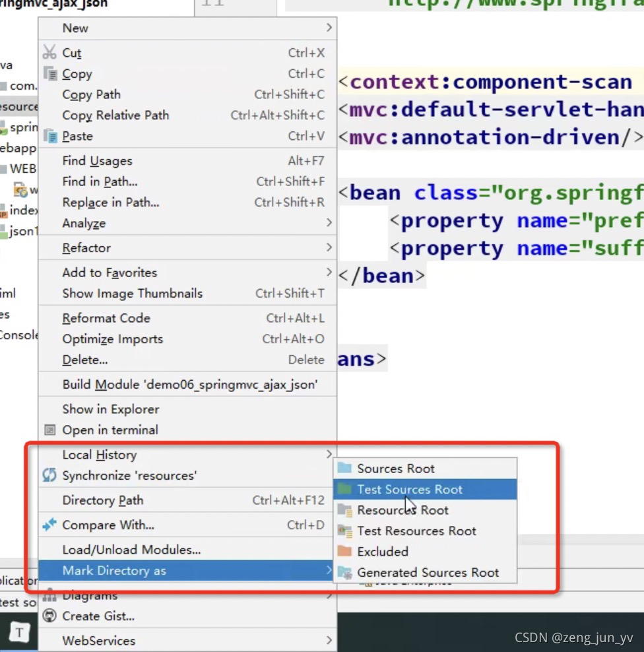Screen dimensions: 644x652
Task: Click the blue Sources Root folder icon
Action: (x=344, y=468)
